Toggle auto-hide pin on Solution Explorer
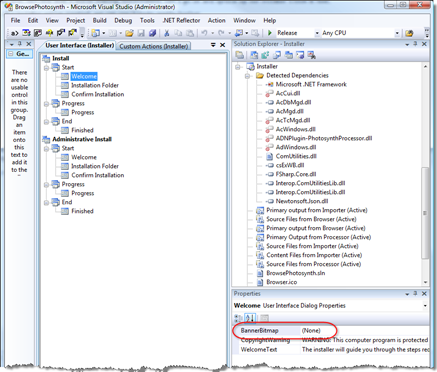 coord(415,44)
